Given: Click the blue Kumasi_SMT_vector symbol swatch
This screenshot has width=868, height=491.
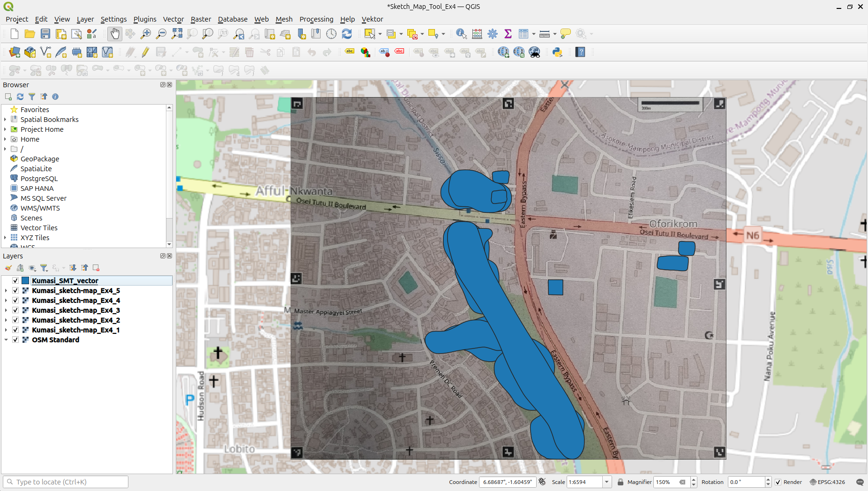Looking at the screenshot, I should (x=25, y=280).
